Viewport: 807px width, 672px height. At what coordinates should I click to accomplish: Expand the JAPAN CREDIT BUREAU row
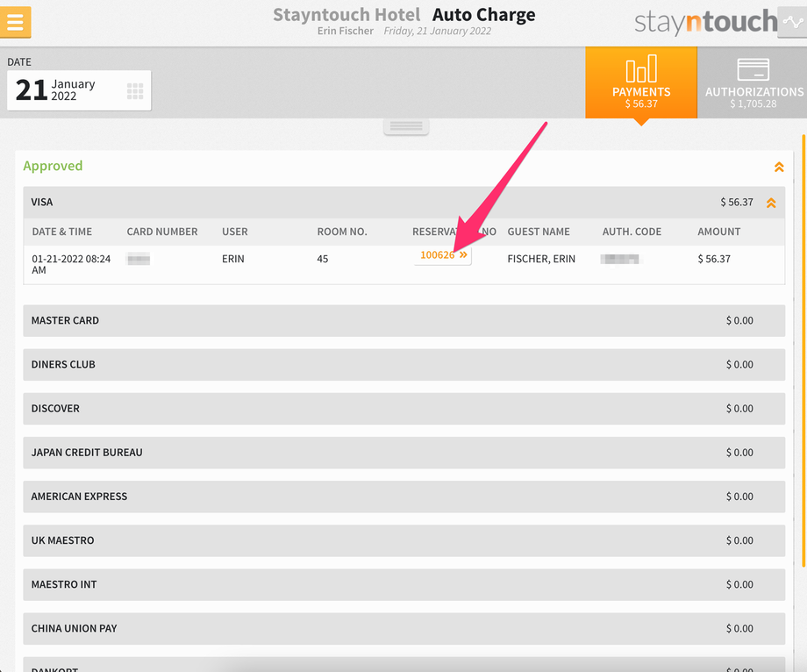tap(404, 453)
